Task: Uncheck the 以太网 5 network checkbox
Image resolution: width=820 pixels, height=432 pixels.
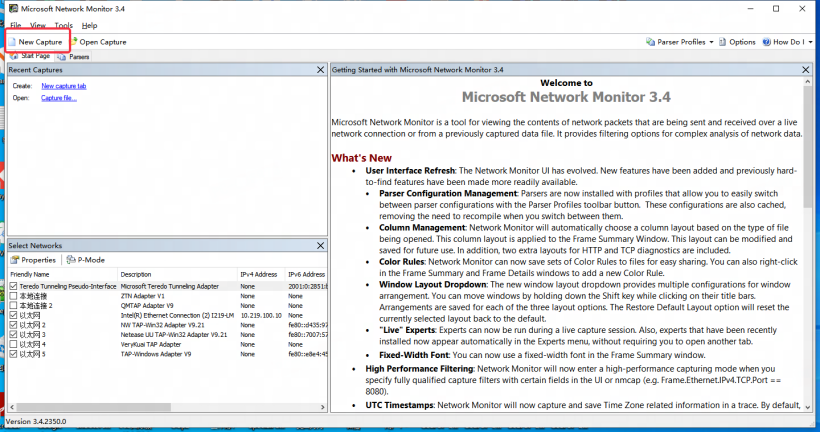Action: tap(14, 354)
